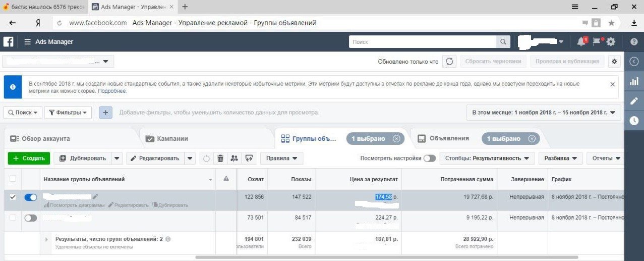Click the pencil rename icon by first ad set
The width and height of the screenshot is (644, 261).
95,196
